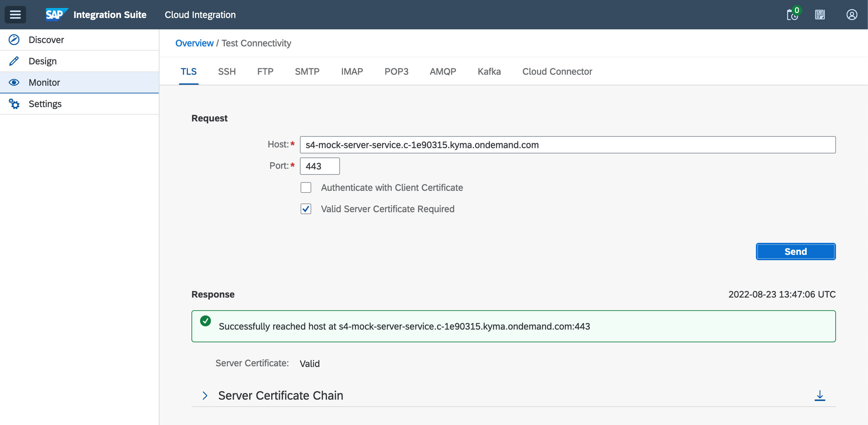Open the news feed icon in header
The height and width of the screenshot is (425, 868).
pyautogui.click(x=820, y=15)
